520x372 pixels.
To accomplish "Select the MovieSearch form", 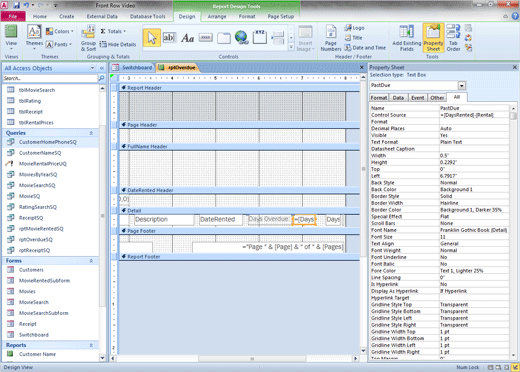I will pos(34,302).
